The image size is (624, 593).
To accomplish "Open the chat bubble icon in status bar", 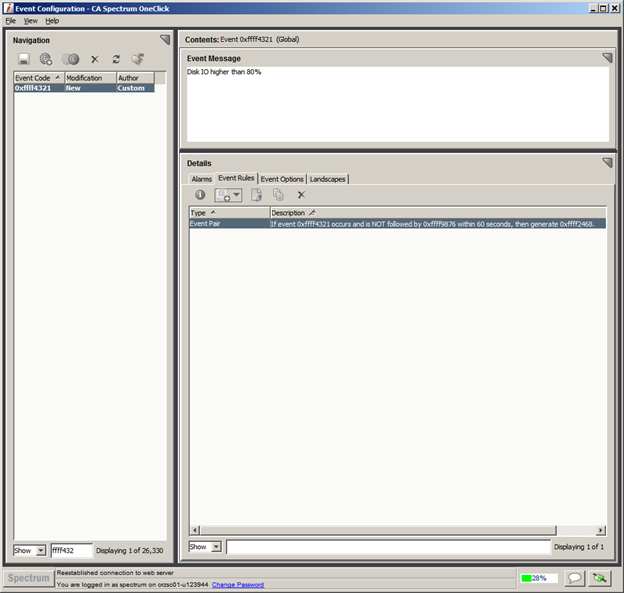I will pyautogui.click(x=574, y=578).
